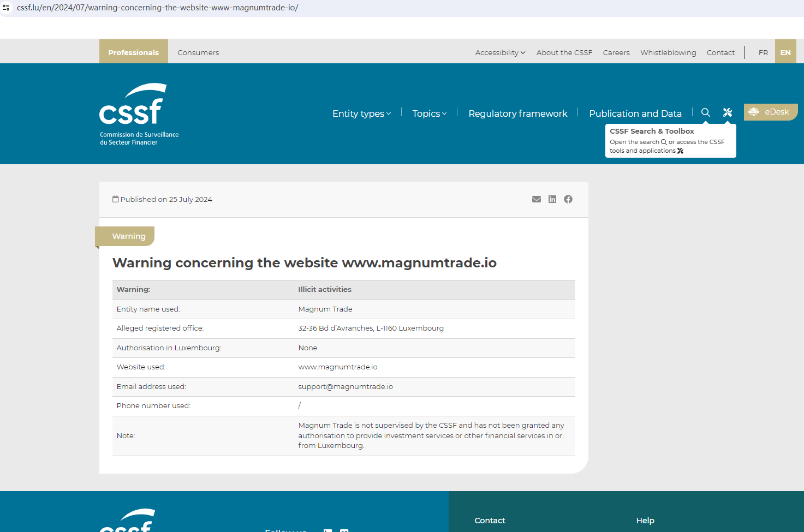The width and height of the screenshot is (804, 532).
Task: Click the page URL in address bar
Action: (x=157, y=8)
